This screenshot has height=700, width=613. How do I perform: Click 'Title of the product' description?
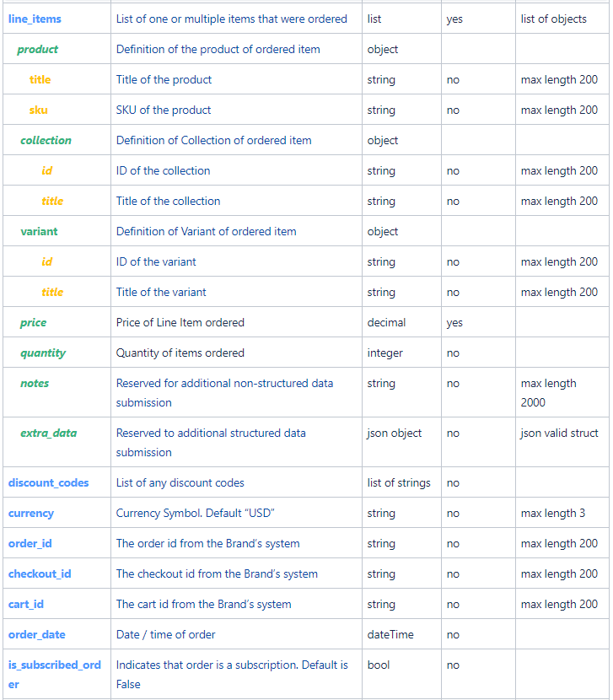164,80
